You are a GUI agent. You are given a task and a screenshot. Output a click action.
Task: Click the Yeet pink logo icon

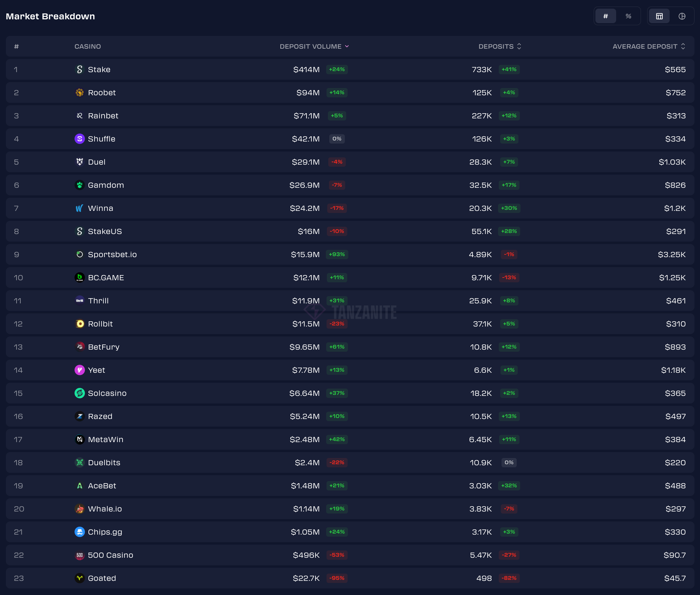[x=79, y=370]
